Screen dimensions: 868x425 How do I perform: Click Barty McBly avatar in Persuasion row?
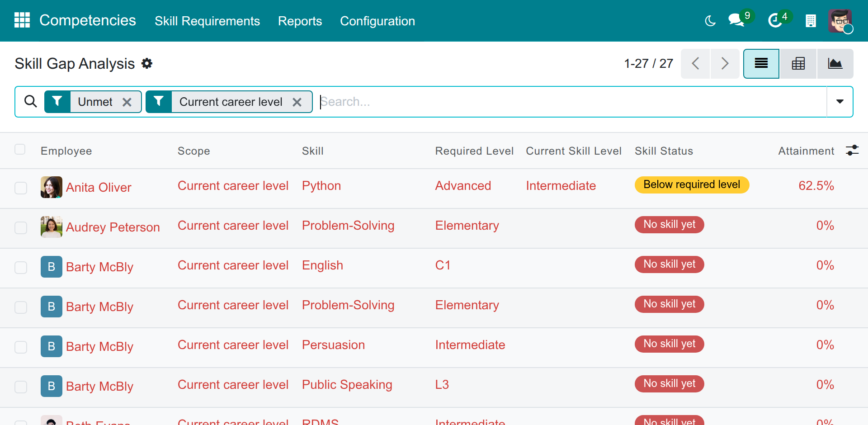(52, 346)
